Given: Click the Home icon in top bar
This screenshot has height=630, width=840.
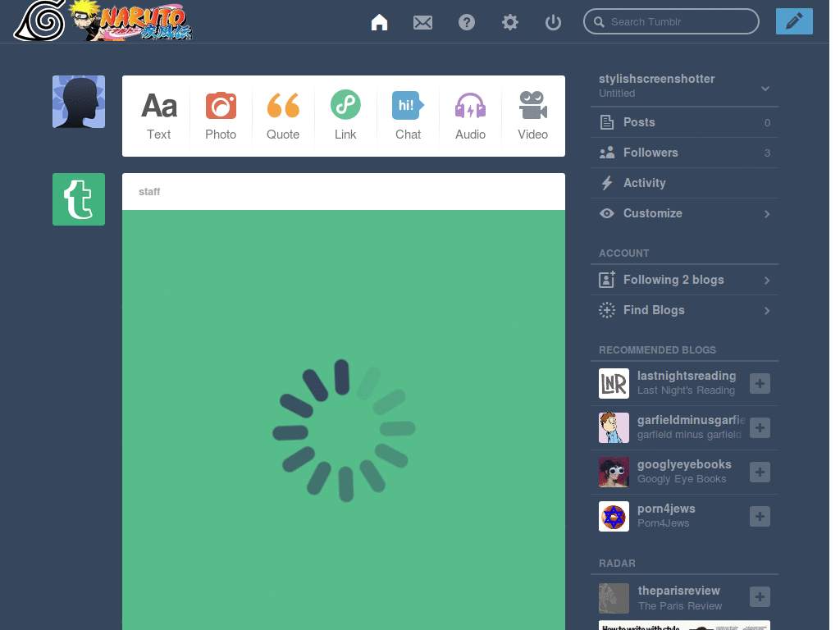Looking at the screenshot, I should click(x=379, y=22).
